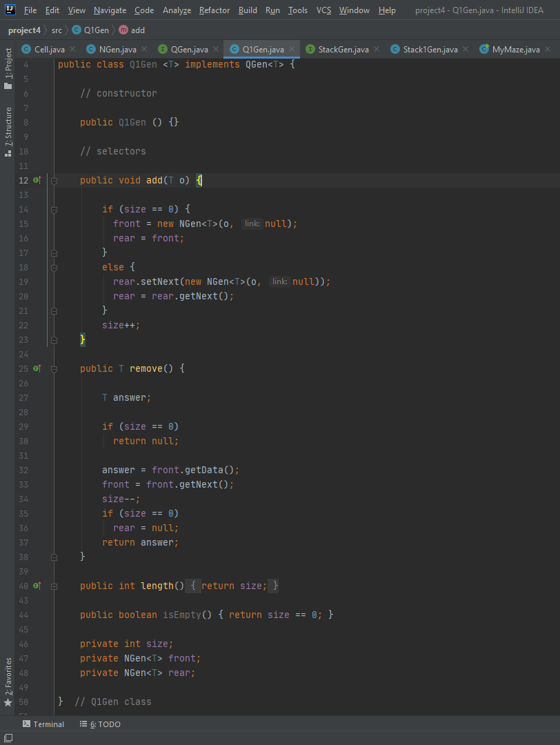Close the Stack1Gen.java tab
The image size is (560, 745).
(x=466, y=49)
